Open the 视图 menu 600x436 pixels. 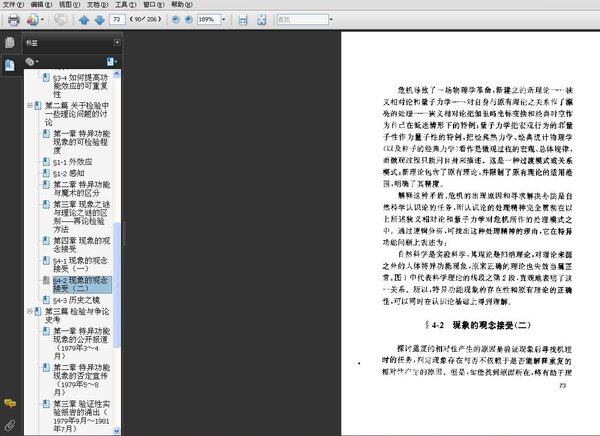point(69,5)
